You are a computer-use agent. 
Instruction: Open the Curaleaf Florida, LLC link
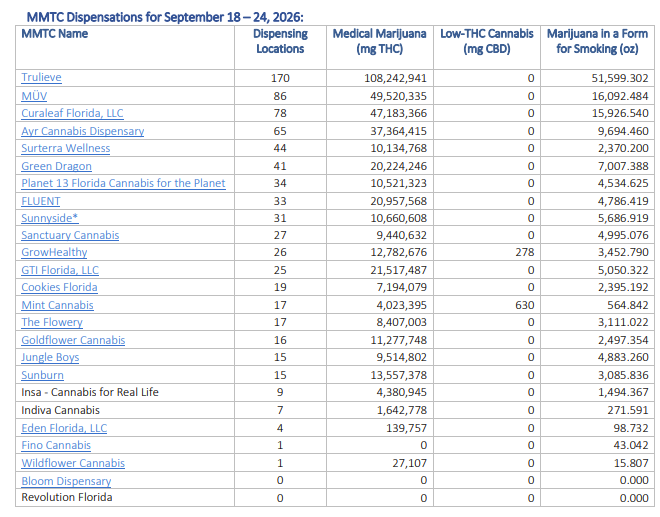point(72,113)
